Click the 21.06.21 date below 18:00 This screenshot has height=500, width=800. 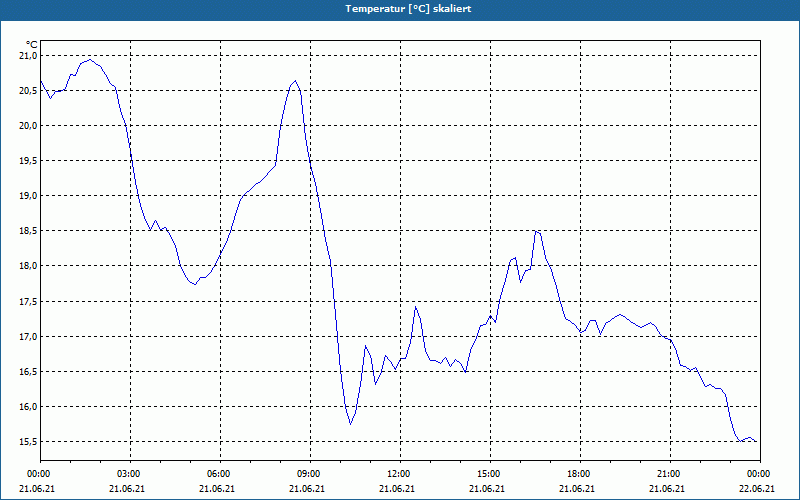(577, 489)
